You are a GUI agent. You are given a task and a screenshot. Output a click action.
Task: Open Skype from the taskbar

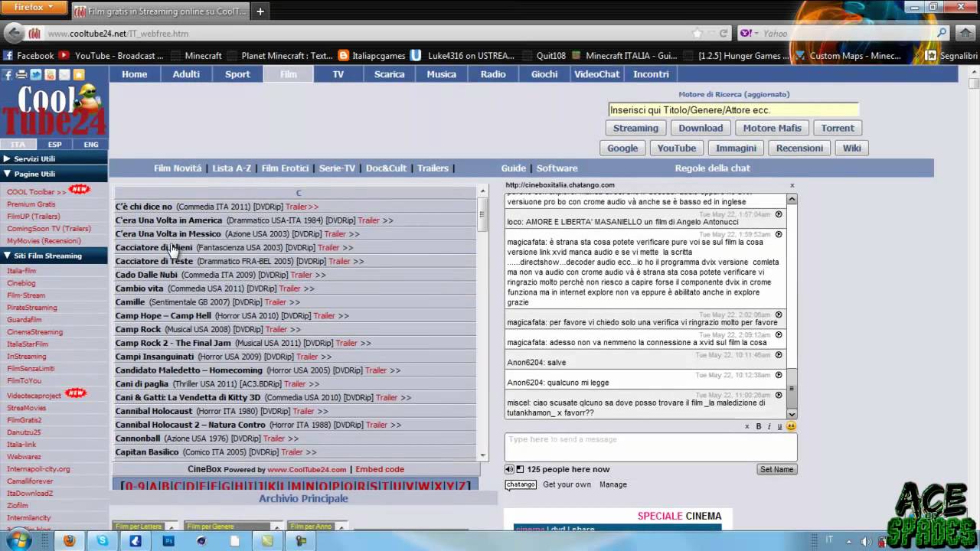coord(103,541)
